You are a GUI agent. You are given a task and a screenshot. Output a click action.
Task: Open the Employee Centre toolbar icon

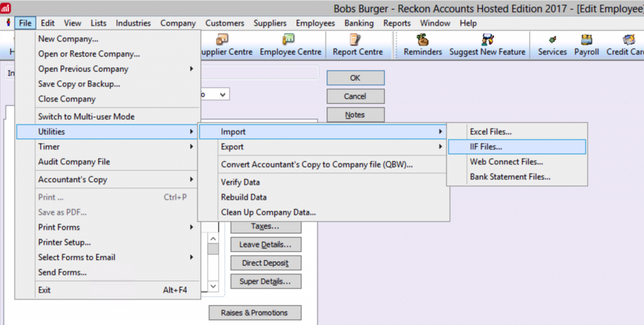coord(288,40)
